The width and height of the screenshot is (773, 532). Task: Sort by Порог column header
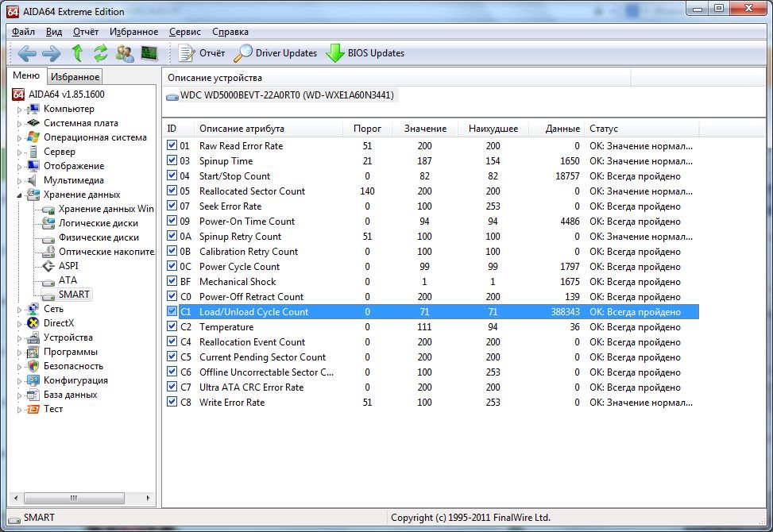tap(367, 129)
